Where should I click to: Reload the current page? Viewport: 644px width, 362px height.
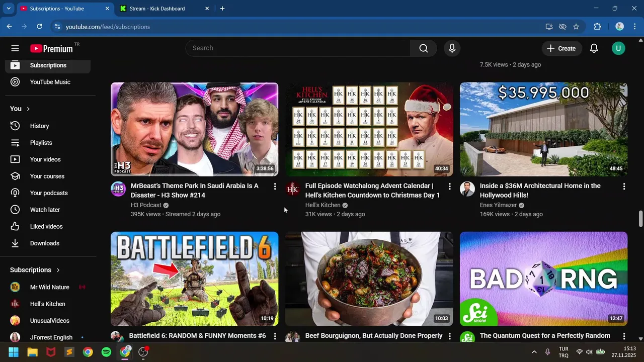coord(39,27)
